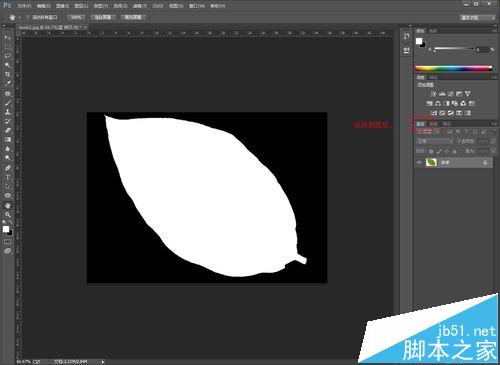
Task: Add a Color Balance adjustment
Action: pos(438,103)
